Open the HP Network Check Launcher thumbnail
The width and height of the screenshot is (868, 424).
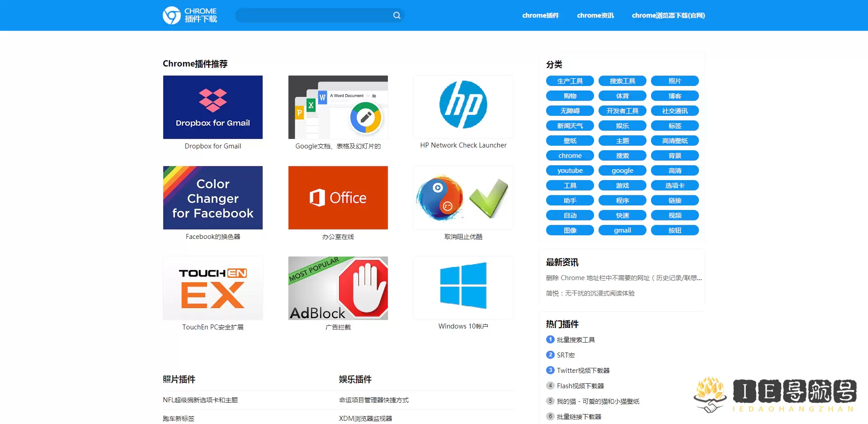point(462,107)
